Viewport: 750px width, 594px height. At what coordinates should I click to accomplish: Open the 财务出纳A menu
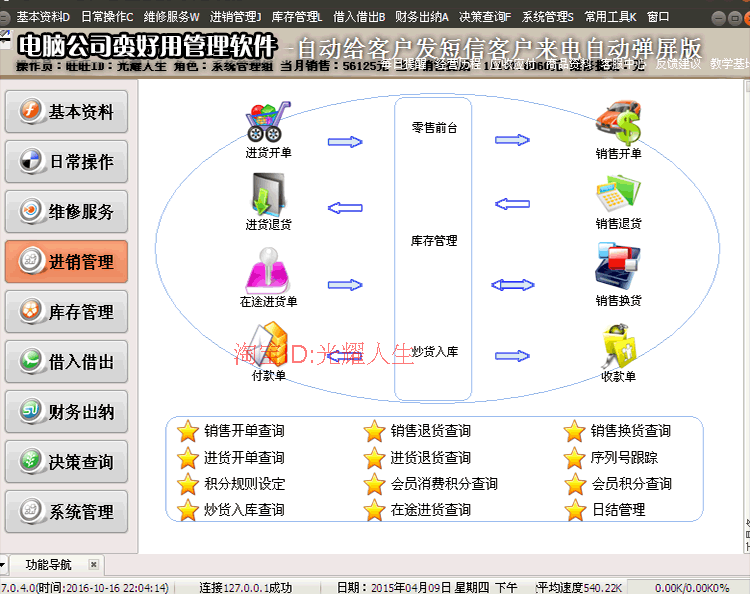tap(421, 17)
